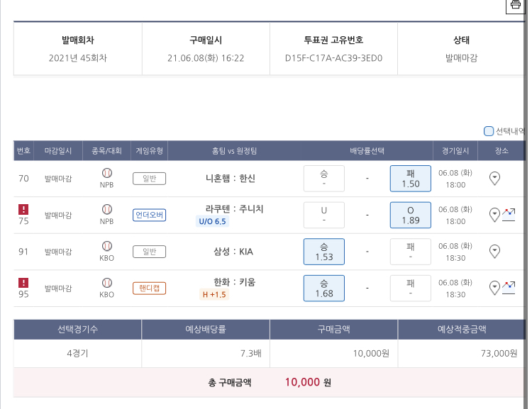532x409 pixels.
Task: Select 승 1.53 odds for 삼성 vs KIA
Action: click(323, 252)
